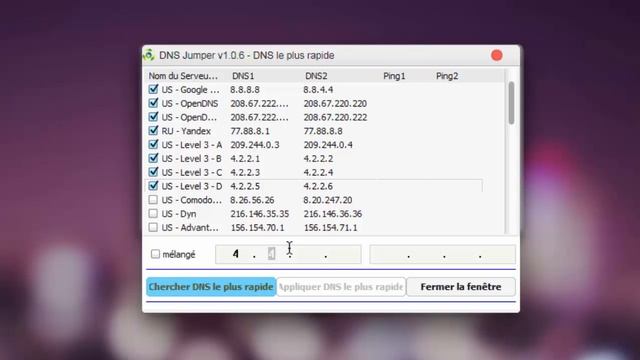Toggle the US - Level 3 - B checkbox
This screenshot has height=360, width=640.
(153, 158)
